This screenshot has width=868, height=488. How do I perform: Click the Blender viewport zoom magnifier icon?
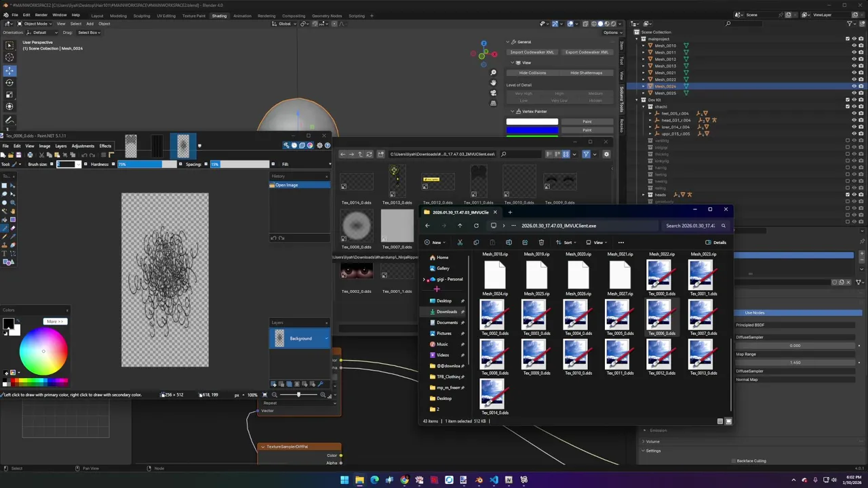pos(493,72)
